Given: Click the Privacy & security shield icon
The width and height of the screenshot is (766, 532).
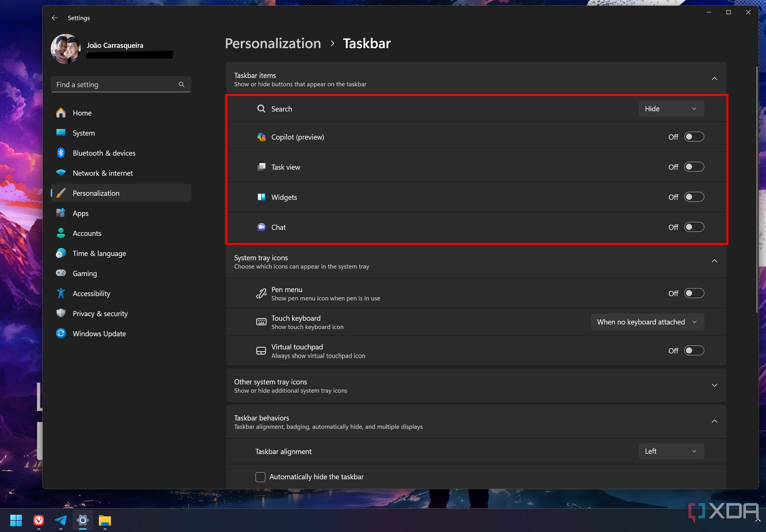Looking at the screenshot, I should point(61,313).
